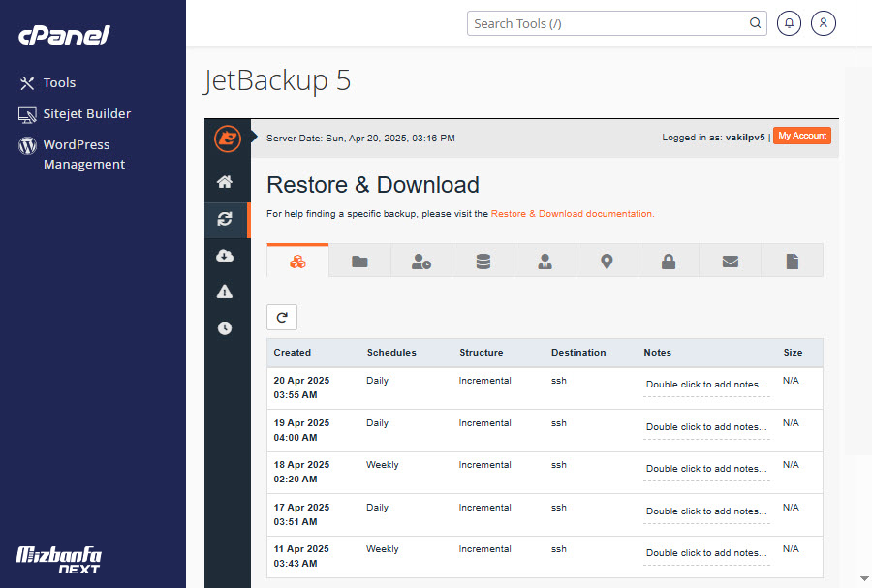
Task: Click the Sitejet Builder monitor icon
Action: (27, 114)
